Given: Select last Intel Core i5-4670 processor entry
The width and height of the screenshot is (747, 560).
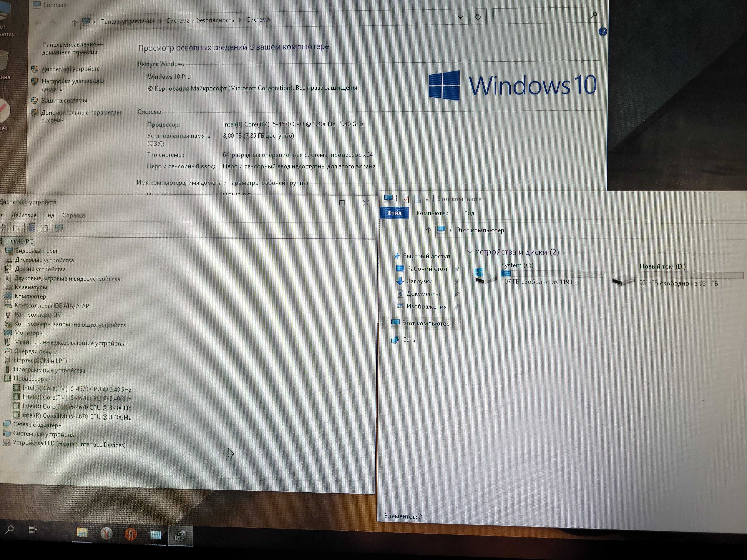Looking at the screenshot, I should 77,416.
